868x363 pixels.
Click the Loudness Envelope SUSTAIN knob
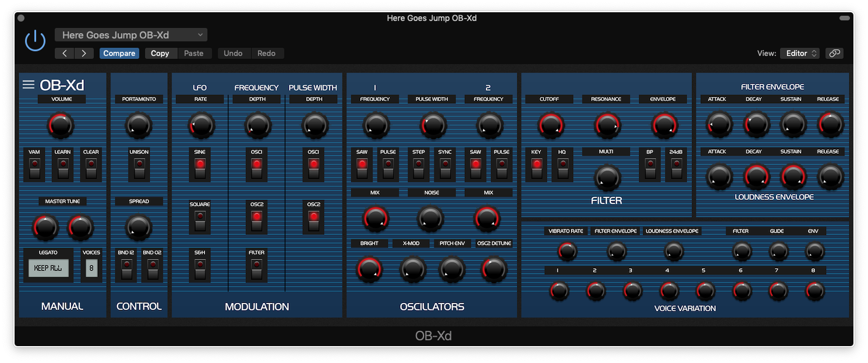[x=793, y=177]
